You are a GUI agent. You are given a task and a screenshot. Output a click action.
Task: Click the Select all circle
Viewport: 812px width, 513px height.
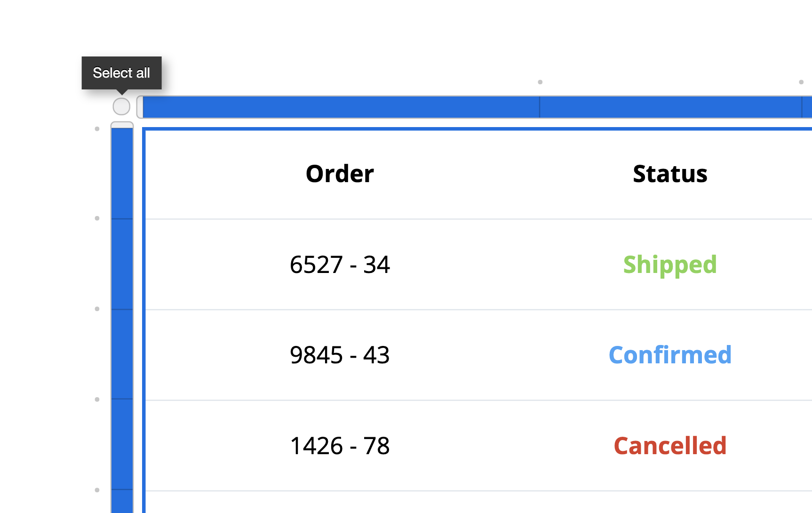pyautogui.click(x=121, y=106)
